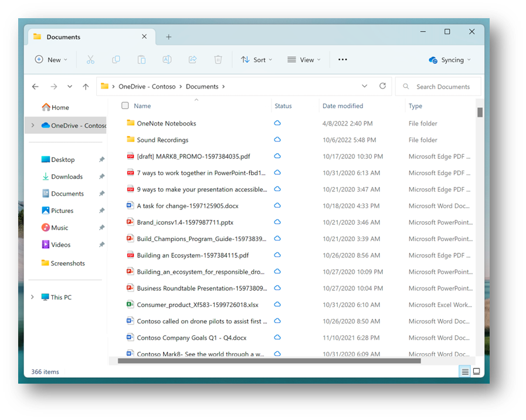Screen dimensions: 526x420
Task: Click Documents breadcrumb in address bar
Action: 202,87
